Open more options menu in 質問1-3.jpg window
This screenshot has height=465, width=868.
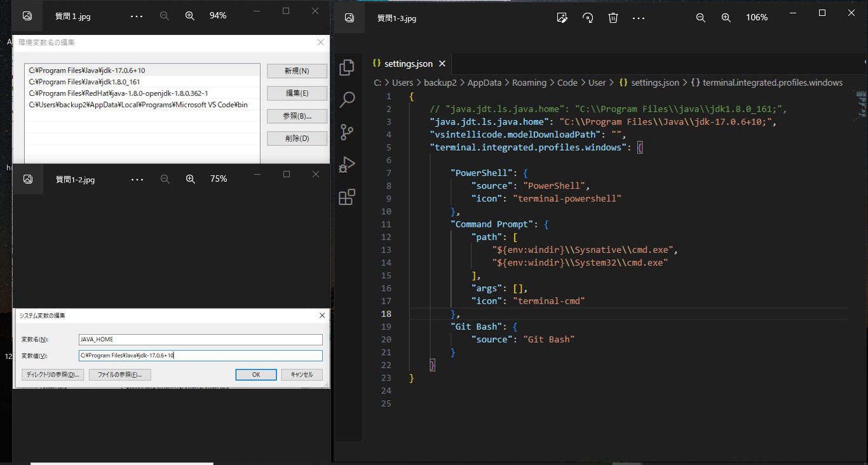coord(639,18)
